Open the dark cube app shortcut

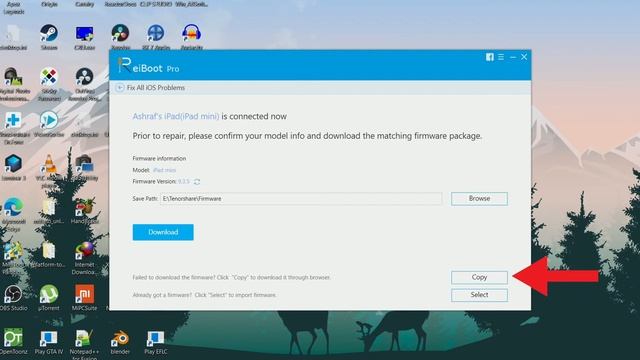click(x=13, y=165)
